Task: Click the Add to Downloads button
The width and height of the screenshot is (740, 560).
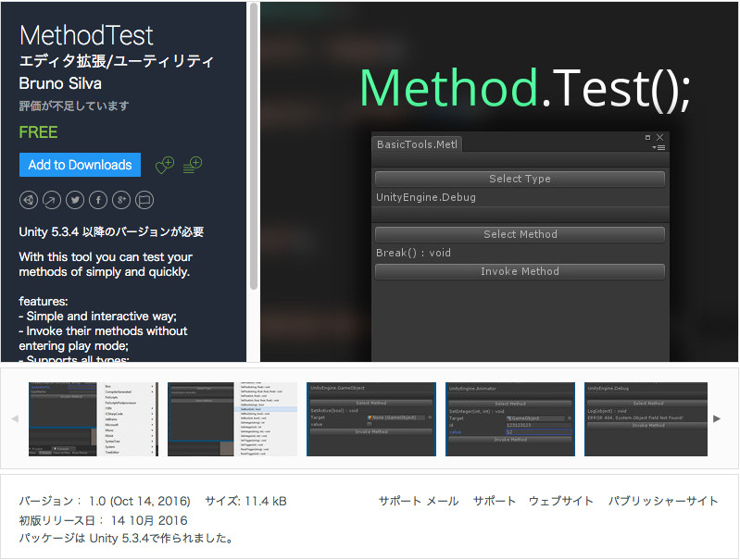Action: [x=80, y=165]
